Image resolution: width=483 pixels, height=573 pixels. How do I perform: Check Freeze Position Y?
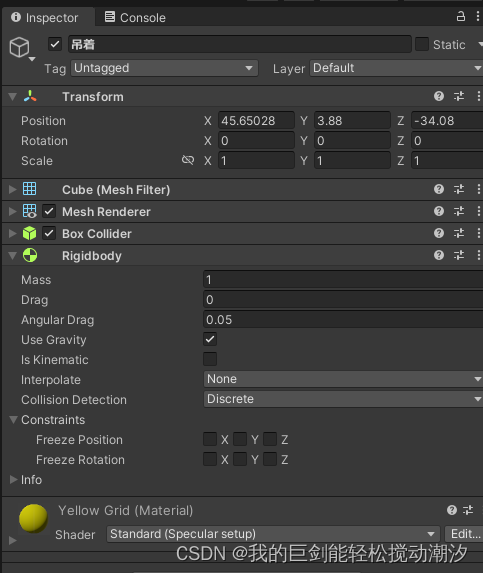pos(240,439)
